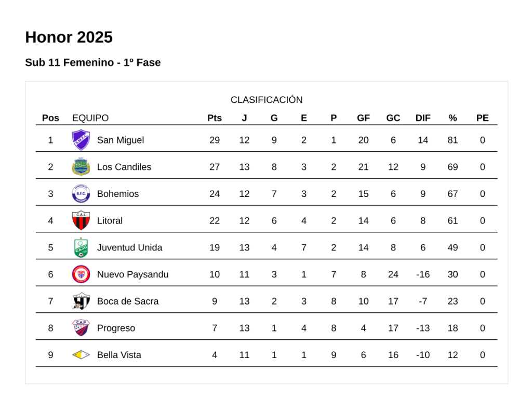Open the San Miguel team name

121,140
